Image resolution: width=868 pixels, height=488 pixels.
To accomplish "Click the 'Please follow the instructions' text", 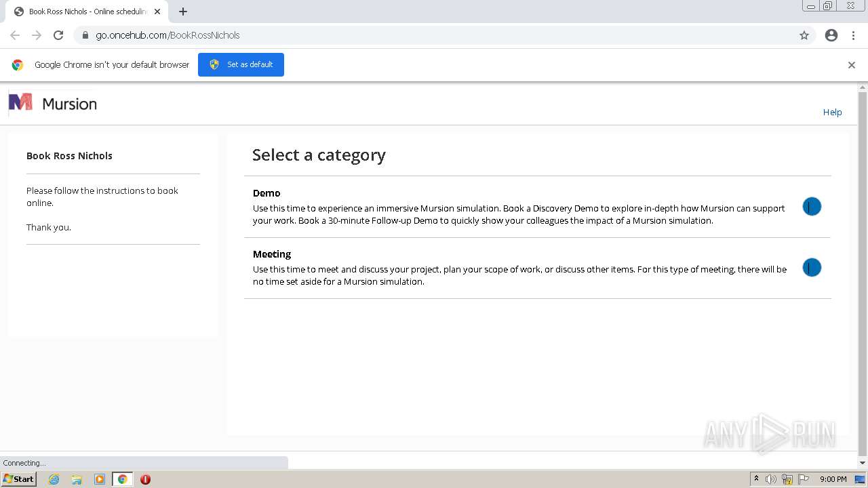I will (x=102, y=197).
